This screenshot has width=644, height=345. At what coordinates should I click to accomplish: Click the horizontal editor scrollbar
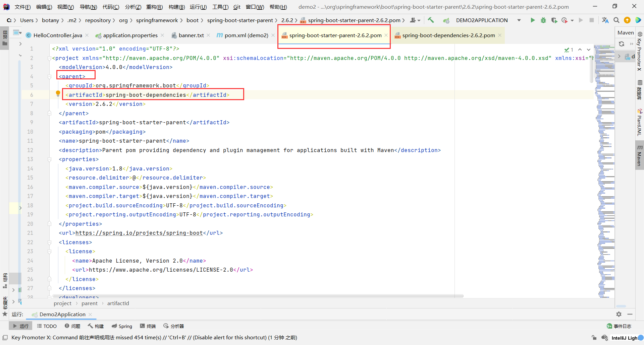[x=258, y=296]
